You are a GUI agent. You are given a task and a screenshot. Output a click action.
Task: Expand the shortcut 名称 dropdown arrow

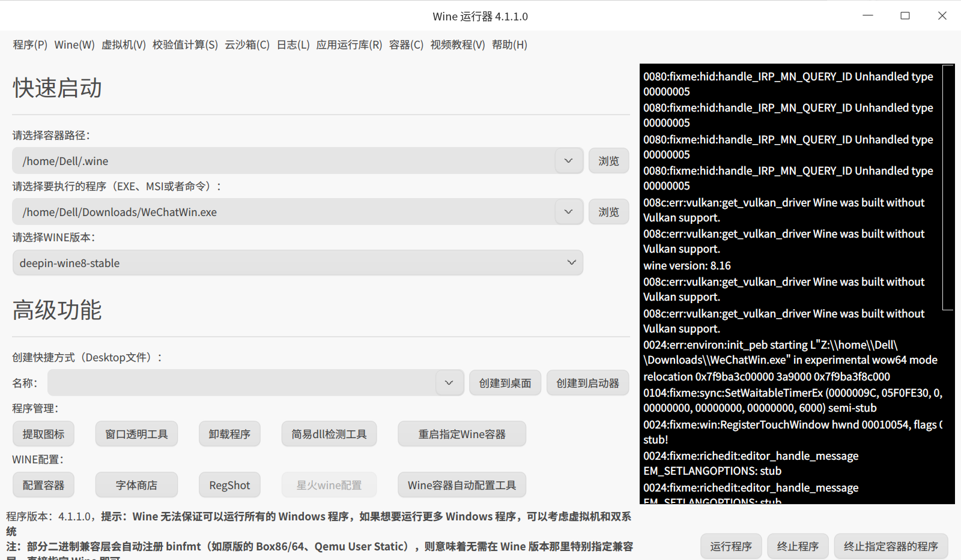tap(449, 383)
